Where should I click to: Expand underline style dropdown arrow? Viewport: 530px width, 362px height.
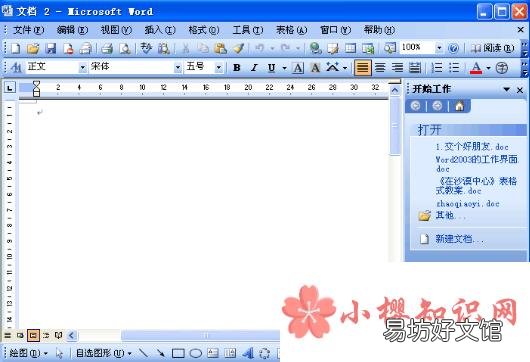pos(284,68)
